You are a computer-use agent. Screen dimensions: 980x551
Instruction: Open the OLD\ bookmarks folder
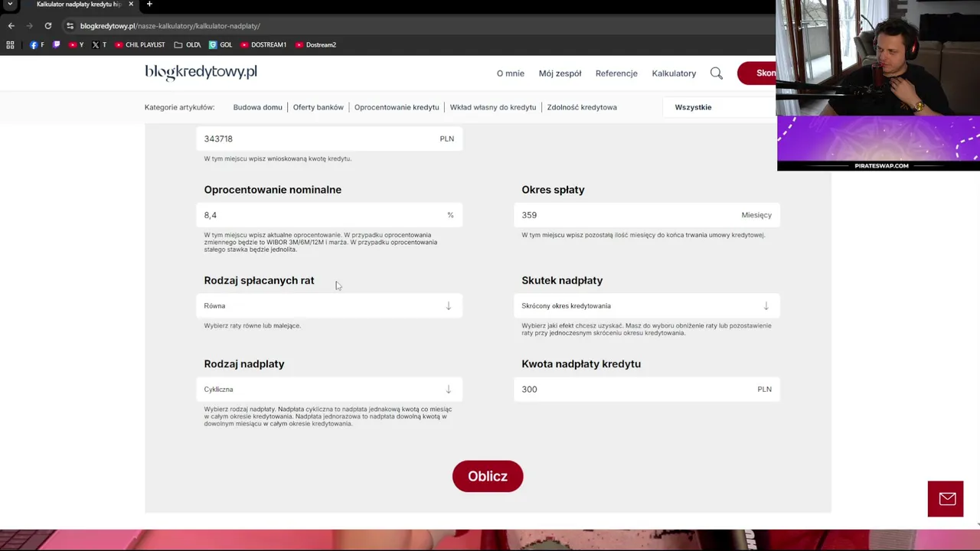[x=187, y=45]
